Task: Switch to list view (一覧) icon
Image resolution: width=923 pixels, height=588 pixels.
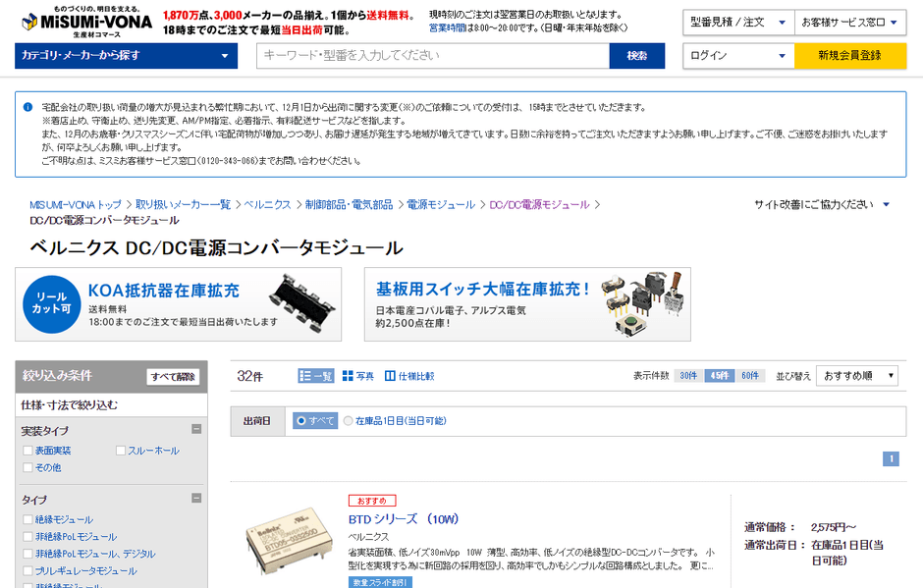Action: pos(315,376)
